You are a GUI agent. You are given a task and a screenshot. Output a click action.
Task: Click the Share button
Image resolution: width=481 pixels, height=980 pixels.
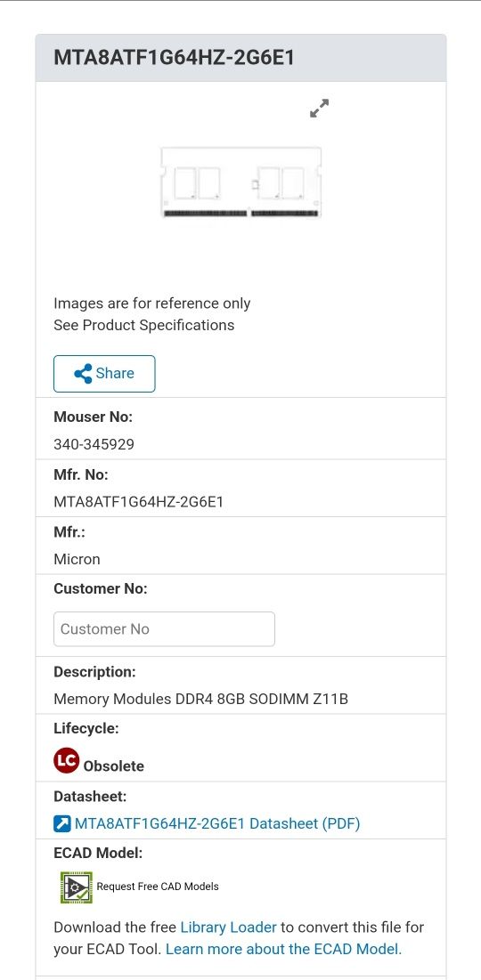click(x=104, y=374)
